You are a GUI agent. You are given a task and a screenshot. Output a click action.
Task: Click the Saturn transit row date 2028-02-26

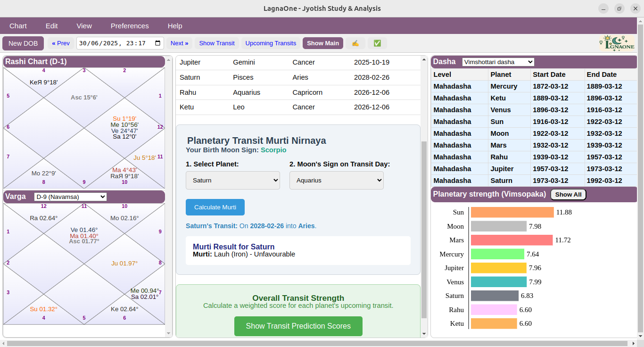(372, 77)
